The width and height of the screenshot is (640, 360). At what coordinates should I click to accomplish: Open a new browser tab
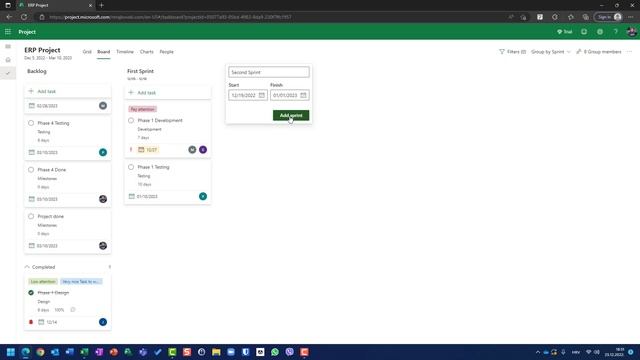click(x=102, y=5)
